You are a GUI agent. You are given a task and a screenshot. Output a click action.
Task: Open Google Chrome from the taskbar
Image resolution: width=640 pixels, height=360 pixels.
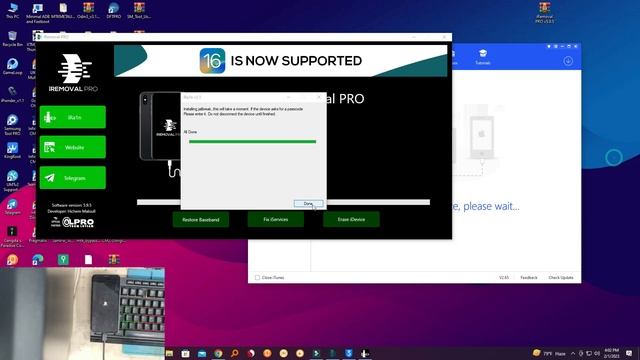pos(218,353)
